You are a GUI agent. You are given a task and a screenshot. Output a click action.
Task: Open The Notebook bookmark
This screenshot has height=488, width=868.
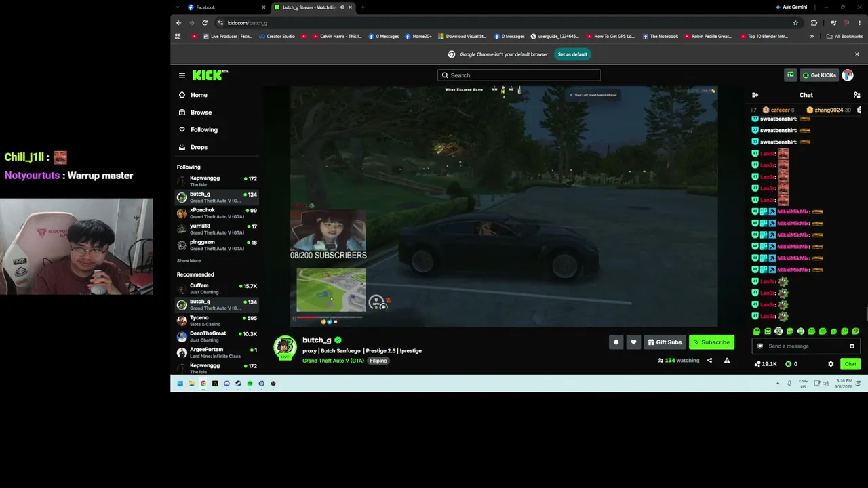(x=660, y=37)
